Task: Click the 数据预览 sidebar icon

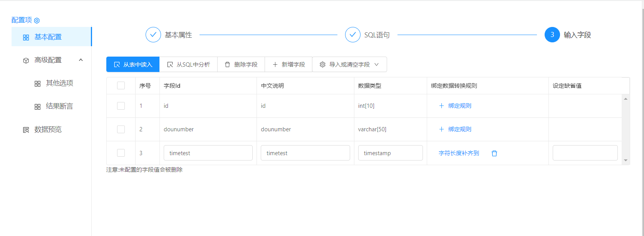Action: point(26,130)
